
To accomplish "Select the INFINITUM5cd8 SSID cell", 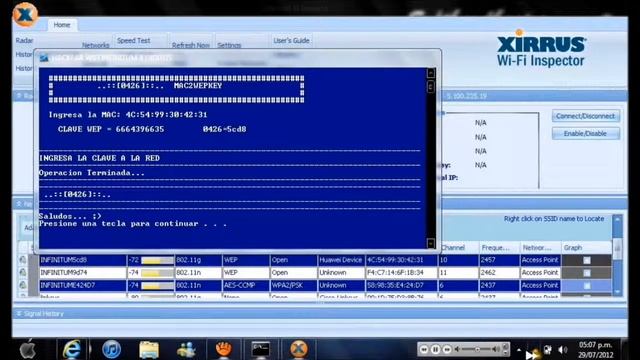I will pos(82,260).
